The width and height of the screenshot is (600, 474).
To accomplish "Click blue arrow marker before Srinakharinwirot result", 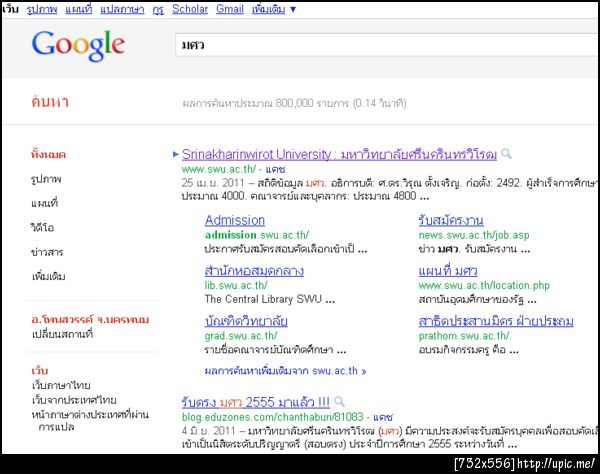I will pyautogui.click(x=176, y=154).
